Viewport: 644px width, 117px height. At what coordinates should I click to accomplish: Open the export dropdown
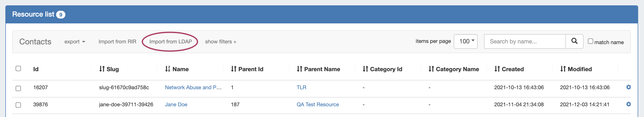74,42
